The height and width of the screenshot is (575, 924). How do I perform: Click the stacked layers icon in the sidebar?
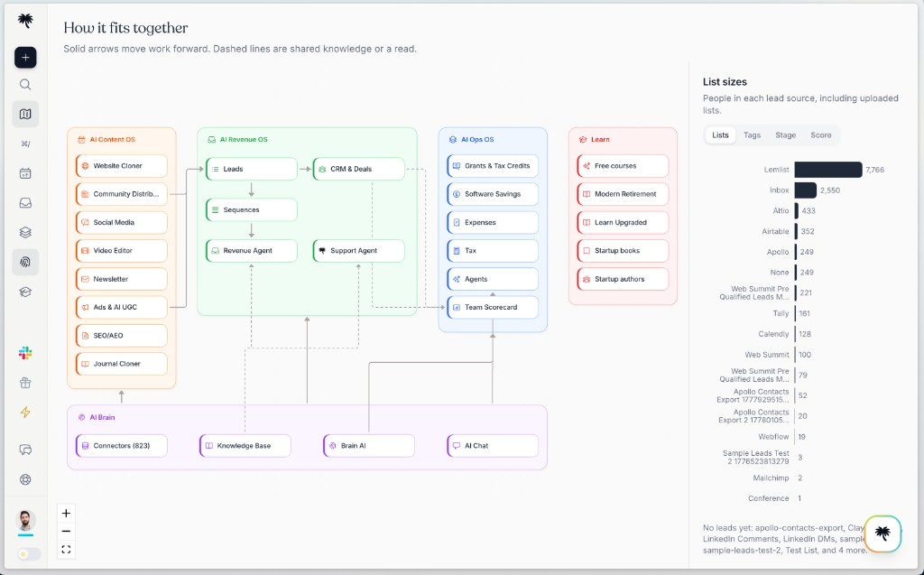(25, 232)
